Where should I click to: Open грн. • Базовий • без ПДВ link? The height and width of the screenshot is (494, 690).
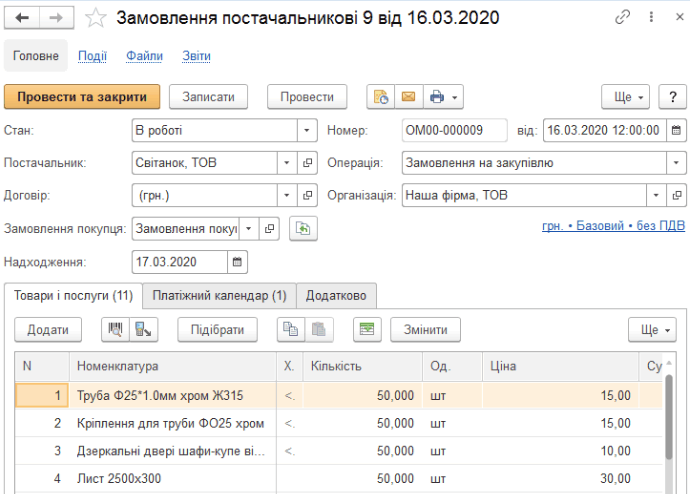coord(613,226)
